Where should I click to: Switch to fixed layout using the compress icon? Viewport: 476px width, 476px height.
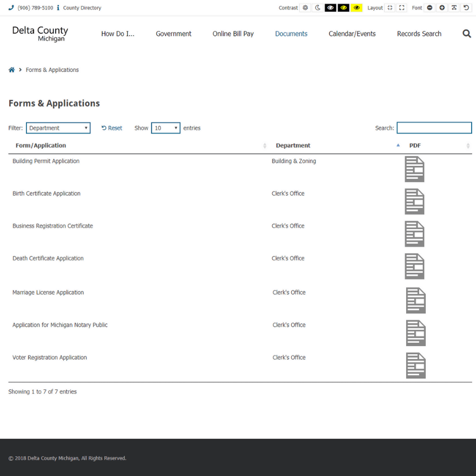389,8
